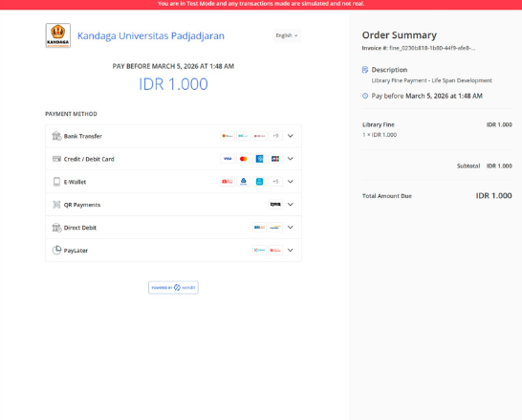Click the 'Order Summary' heading
Viewport: 522px width, 420px height.
(400, 35)
